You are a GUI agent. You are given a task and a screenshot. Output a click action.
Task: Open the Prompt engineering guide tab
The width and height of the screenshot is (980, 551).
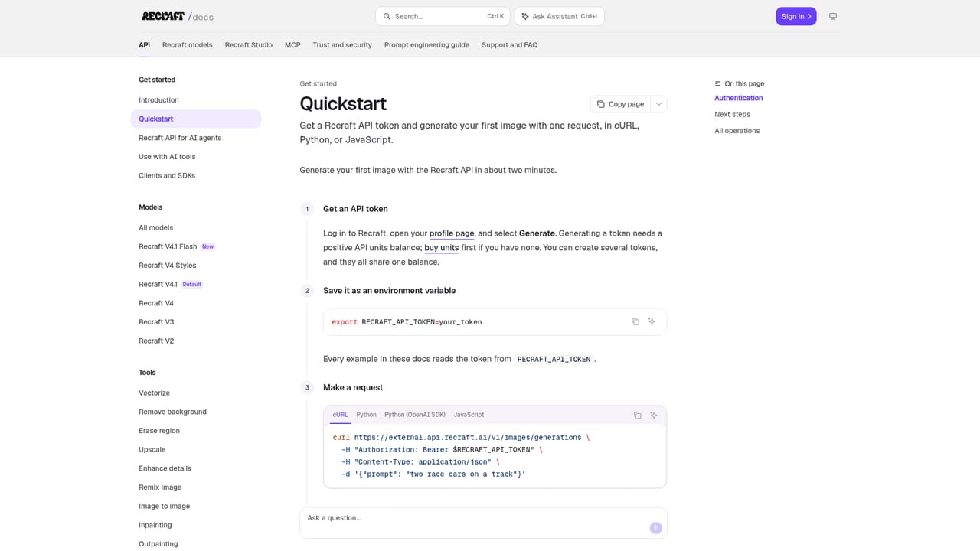[x=426, y=45]
